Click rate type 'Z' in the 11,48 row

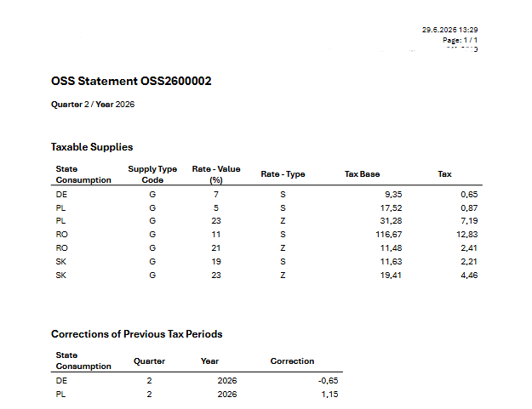[283, 248]
